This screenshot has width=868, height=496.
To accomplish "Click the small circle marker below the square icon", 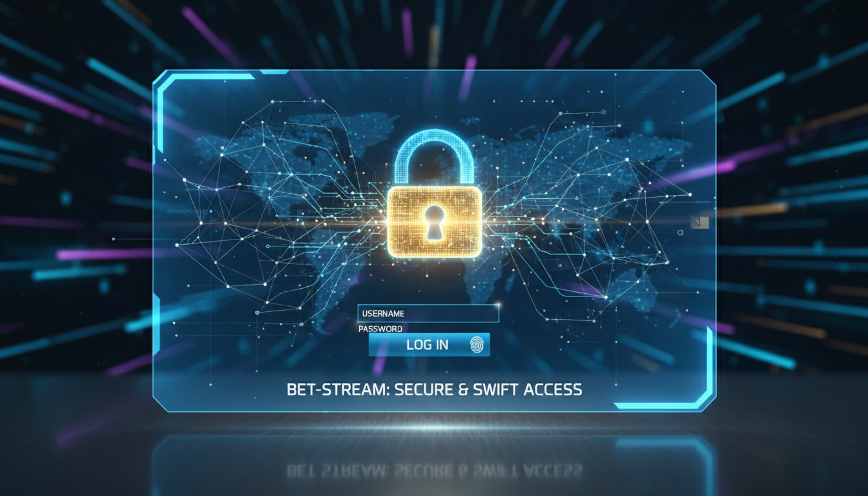I will tap(681, 232).
